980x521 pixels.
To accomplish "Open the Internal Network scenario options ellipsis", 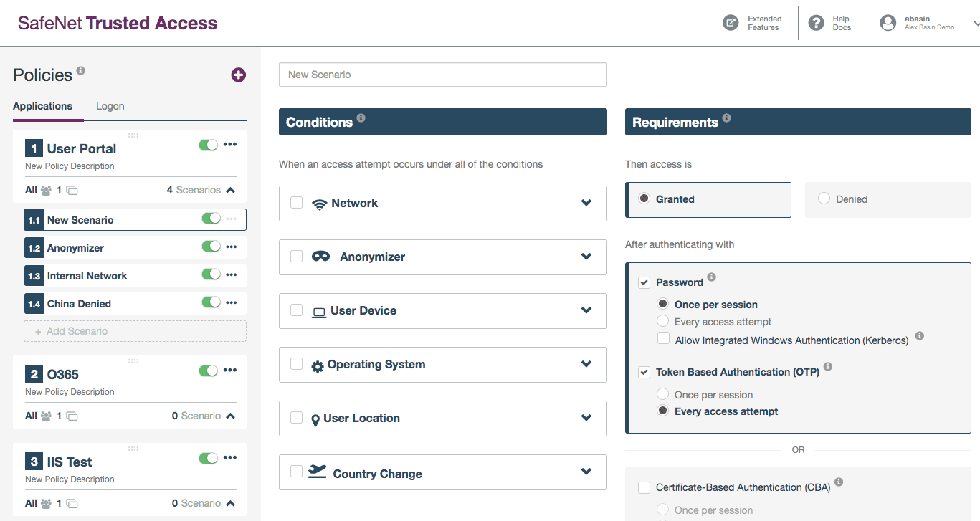I will tap(231, 274).
